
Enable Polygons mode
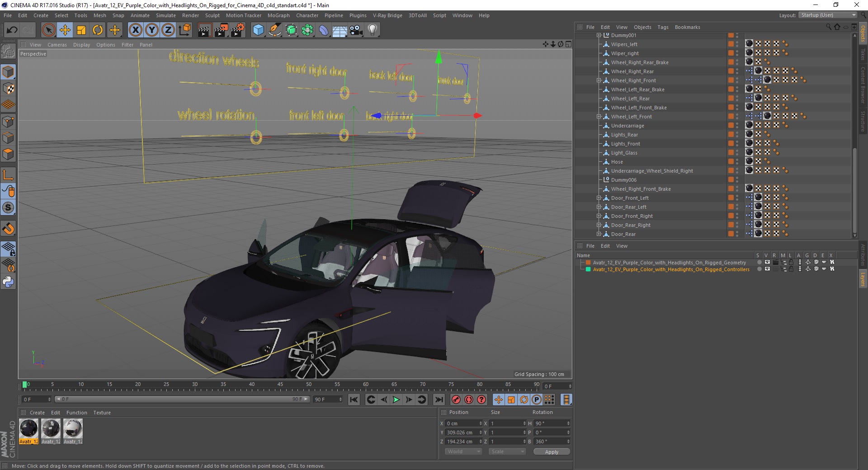click(x=8, y=154)
